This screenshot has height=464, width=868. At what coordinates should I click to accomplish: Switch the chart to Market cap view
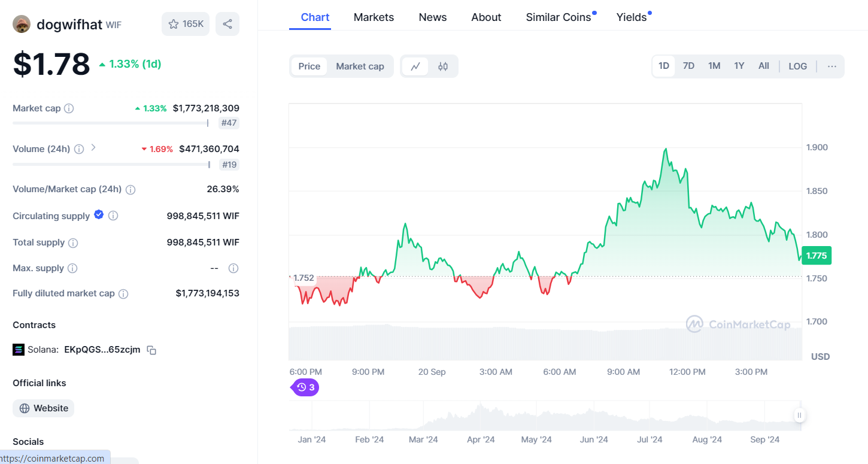point(360,66)
